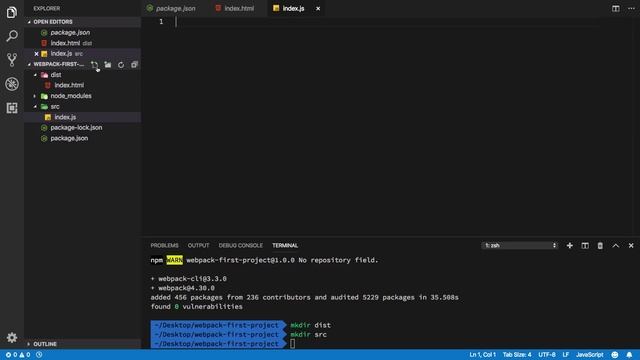This screenshot has width=640, height=360.
Task: Change LF end of line sequence
Action: 566,355
